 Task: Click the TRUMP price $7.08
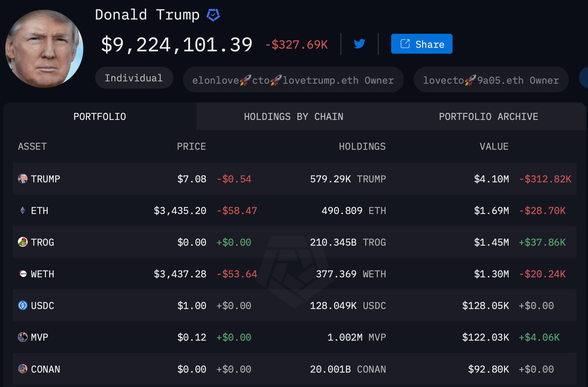click(x=192, y=179)
